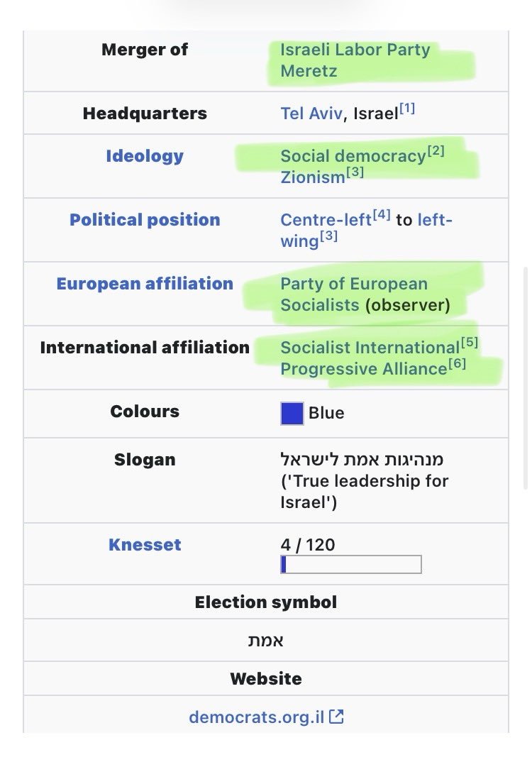This screenshot has height=762, width=532.
Task: Click the Knesset seats progress bar
Action: pyautogui.click(x=351, y=565)
